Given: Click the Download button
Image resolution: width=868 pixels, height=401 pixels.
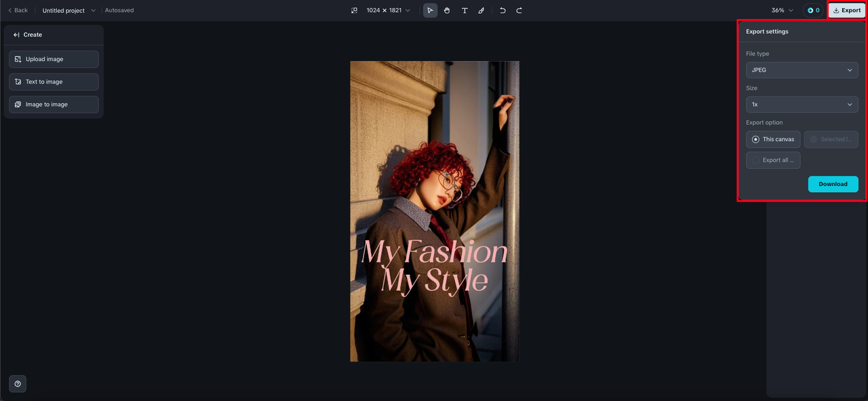Looking at the screenshot, I should tap(833, 184).
